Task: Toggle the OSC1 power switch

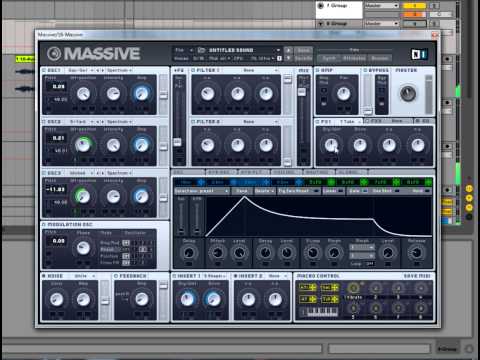Action: click(44, 70)
